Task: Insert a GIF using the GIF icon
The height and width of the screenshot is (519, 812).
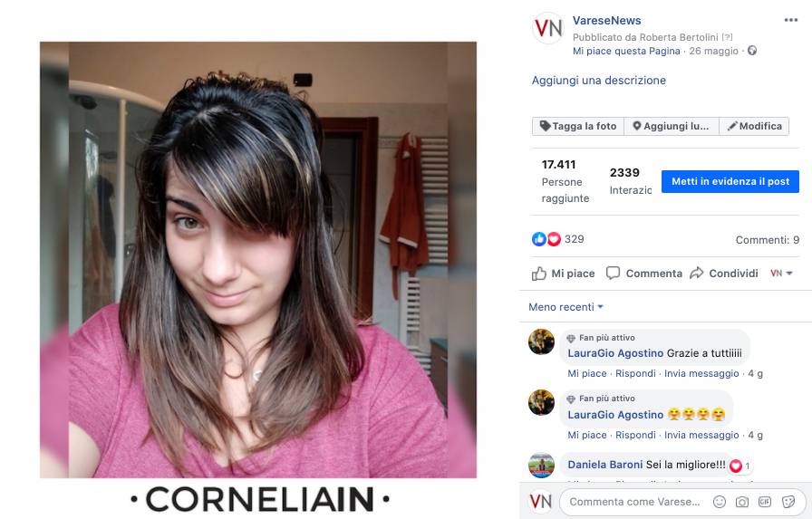Action: (765, 502)
